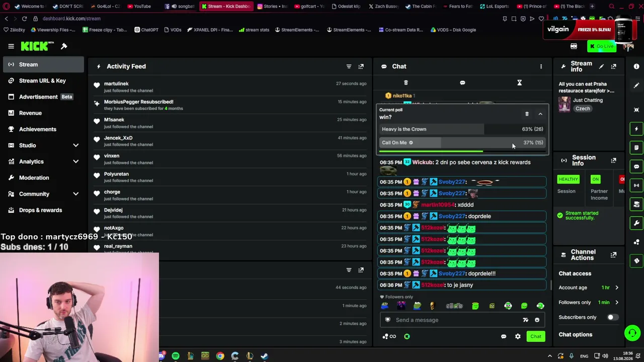The width and height of the screenshot is (644, 362).
Task: Collapse the current poll
Action: pos(540,114)
